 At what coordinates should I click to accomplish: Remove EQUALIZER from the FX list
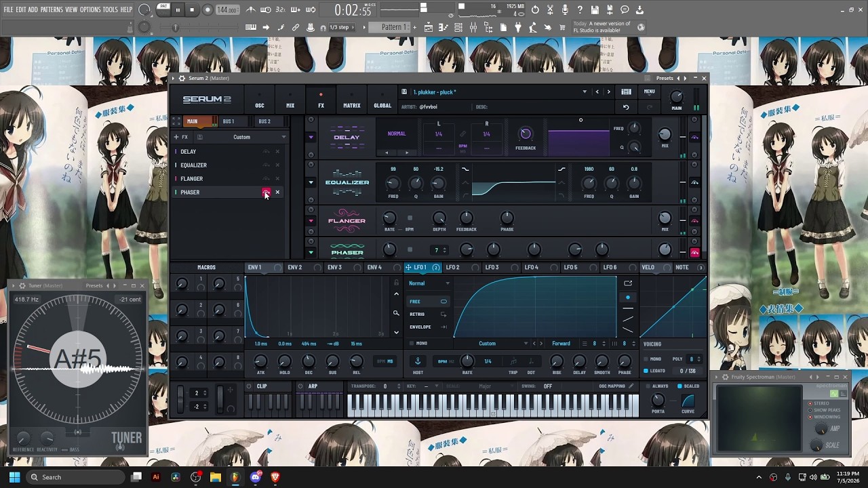coord(277,165)
